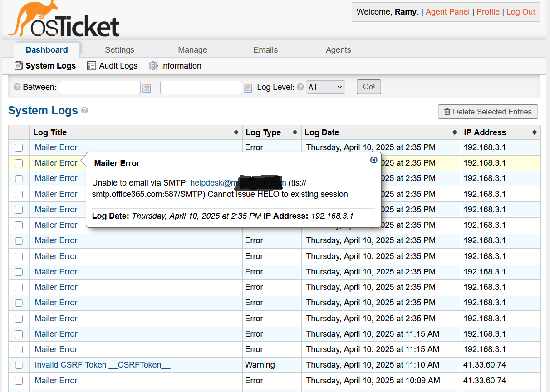
Task: Check the first Mailer Error entry checkbox
Action: (19, 147)
